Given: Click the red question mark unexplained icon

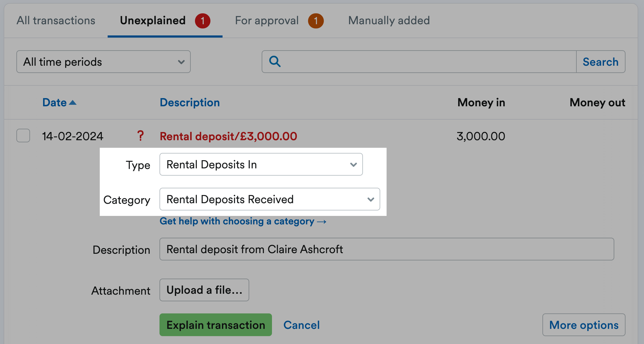Looking at the screenshot, I should (x=140, y=136).
